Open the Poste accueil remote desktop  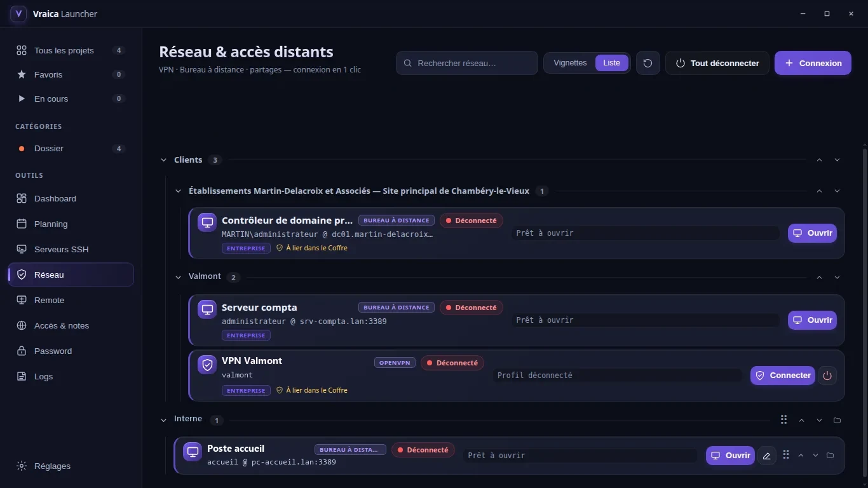coord(730,456)
